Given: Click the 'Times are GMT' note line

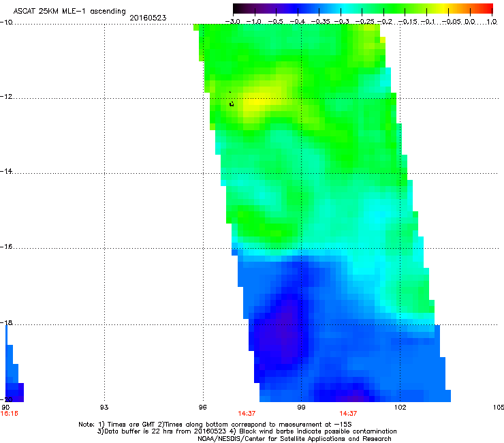Looking at the screenshot, I should 215,425.
